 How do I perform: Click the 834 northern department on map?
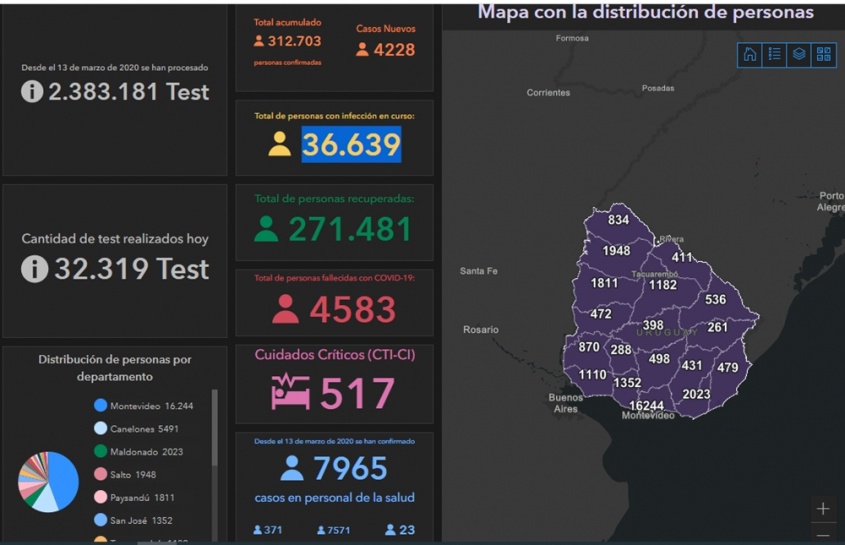[618, 220]
